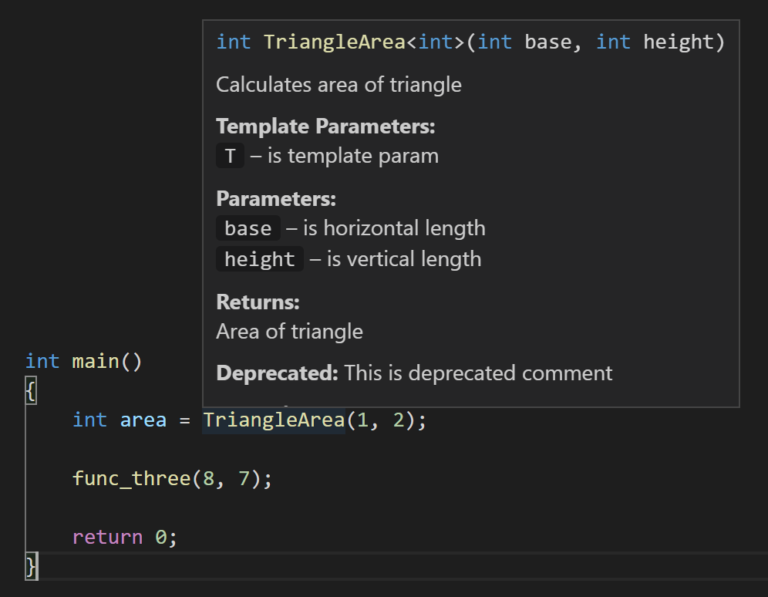Viewport: 768px width, 597px height.
Task: Click TriangleArea in the tooltip signature
Action: tap(335, 42)
